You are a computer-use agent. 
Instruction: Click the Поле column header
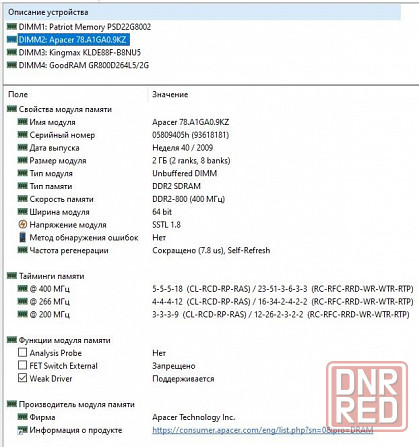point(18,95)
